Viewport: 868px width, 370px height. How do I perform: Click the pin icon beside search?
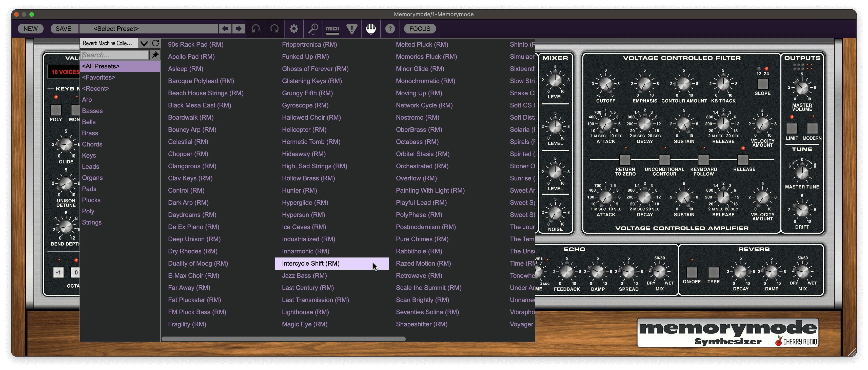pos(155,55)
